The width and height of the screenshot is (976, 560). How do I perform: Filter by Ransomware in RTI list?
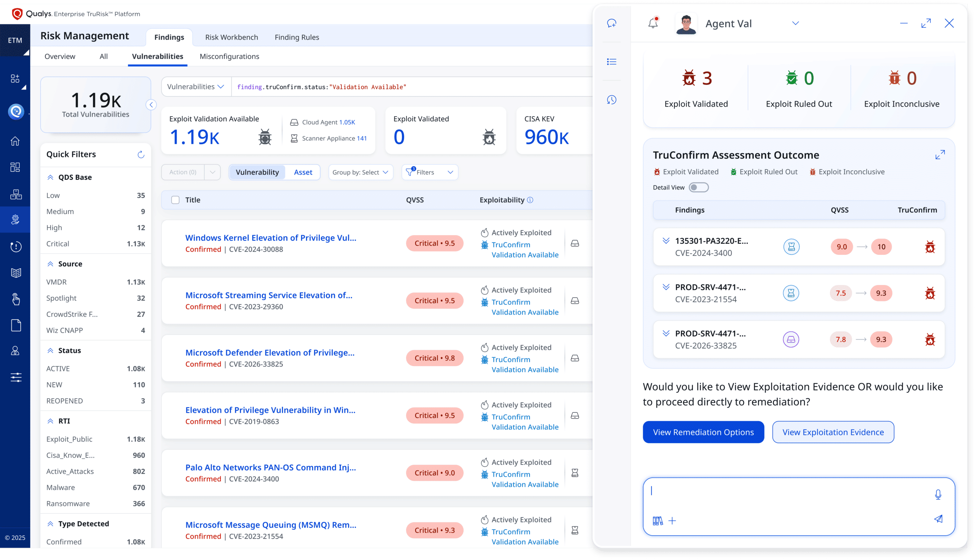click(x=95, y=504)
